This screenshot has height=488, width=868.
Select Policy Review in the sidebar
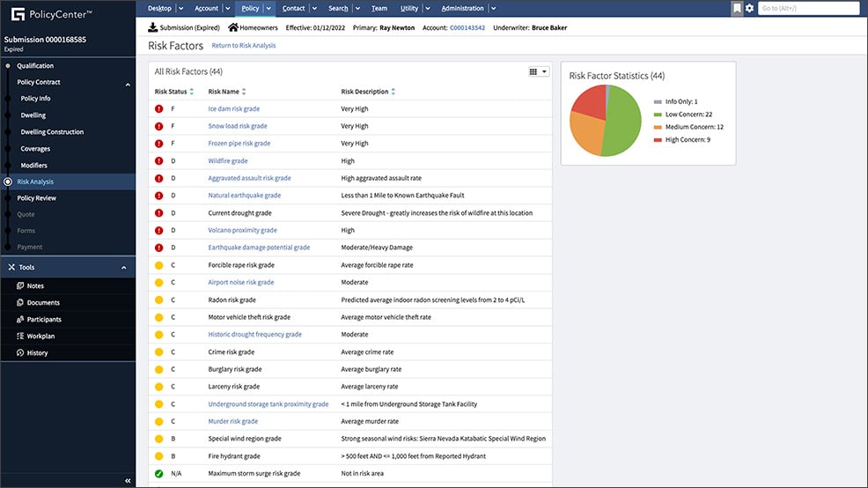point(37,198)
